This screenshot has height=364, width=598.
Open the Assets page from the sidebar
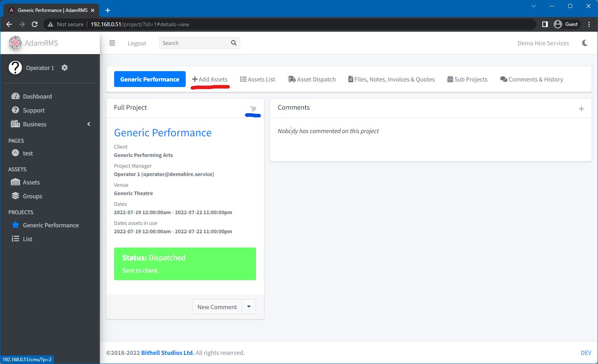15,182
